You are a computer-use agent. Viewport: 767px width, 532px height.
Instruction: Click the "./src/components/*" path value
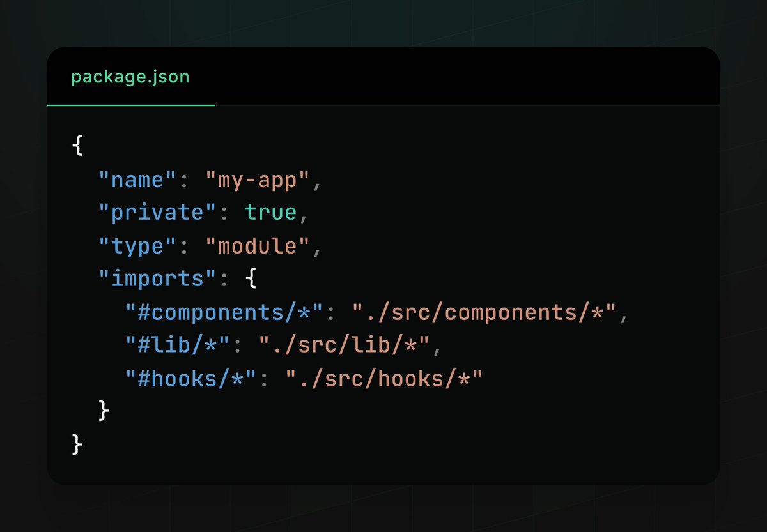click(485, 312)
